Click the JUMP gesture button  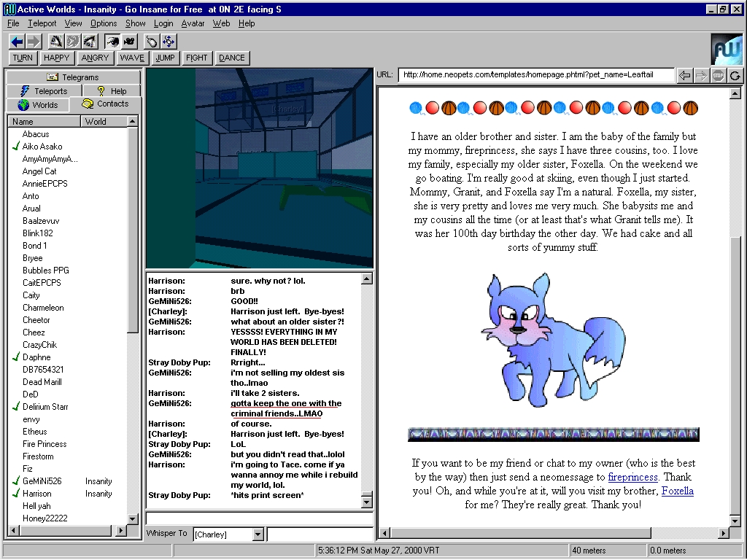point(165,58)
